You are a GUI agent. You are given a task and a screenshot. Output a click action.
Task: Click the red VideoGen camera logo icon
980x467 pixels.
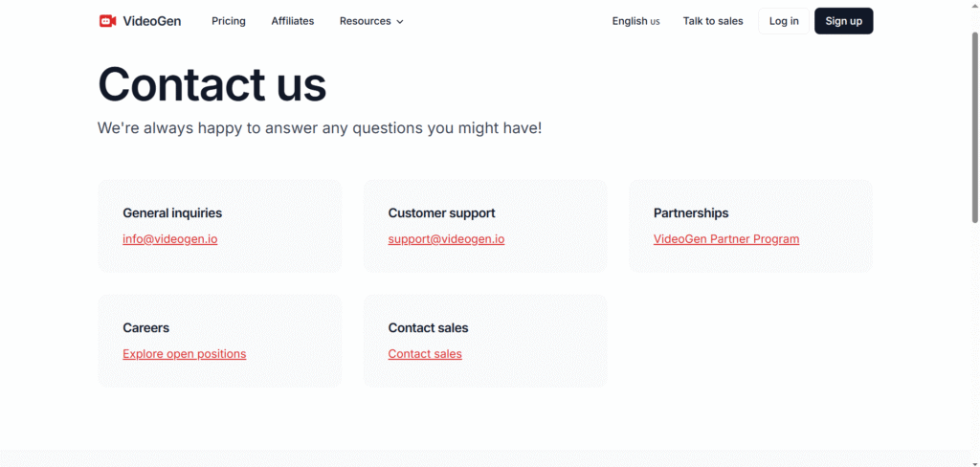click(x=107, y=21)
